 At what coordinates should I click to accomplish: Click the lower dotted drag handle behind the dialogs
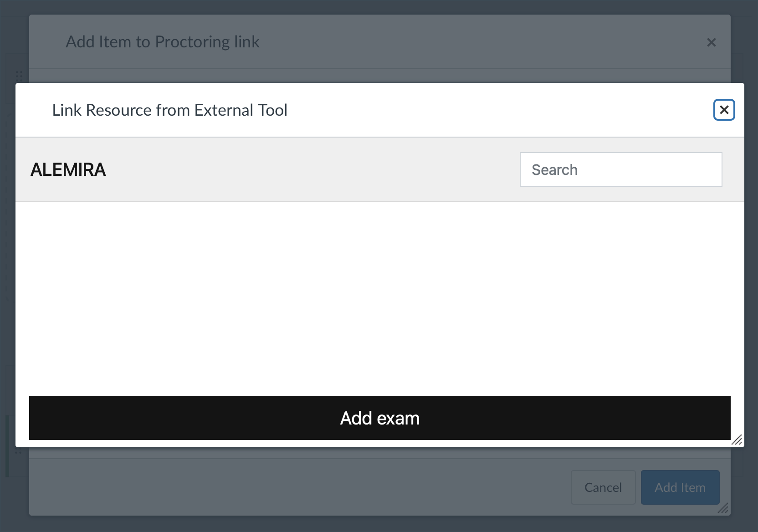click(x=18, y=451)
